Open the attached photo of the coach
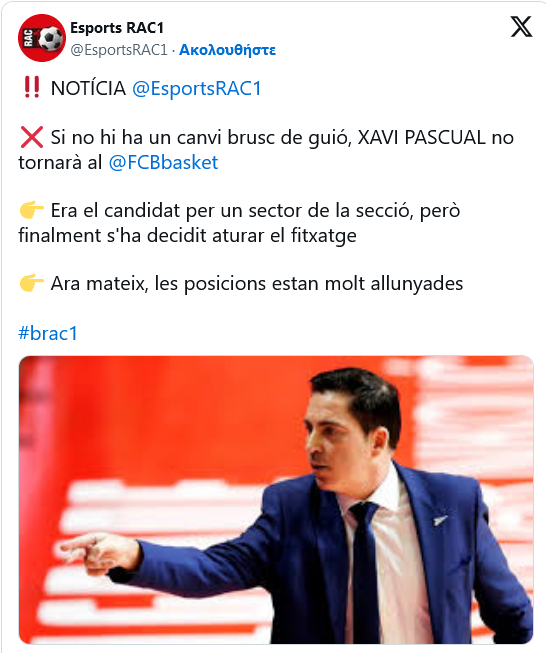This screenshot has height=653, width=546. [276, 500]
